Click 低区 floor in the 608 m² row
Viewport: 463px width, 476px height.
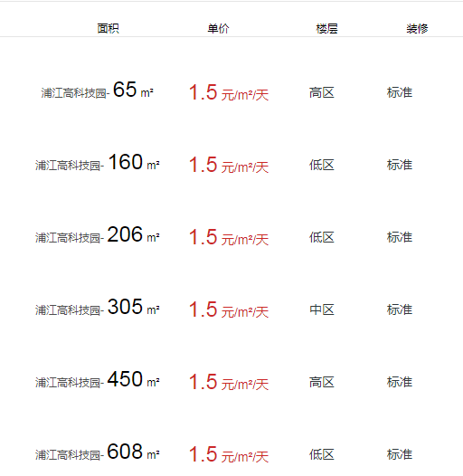point(322,454)
